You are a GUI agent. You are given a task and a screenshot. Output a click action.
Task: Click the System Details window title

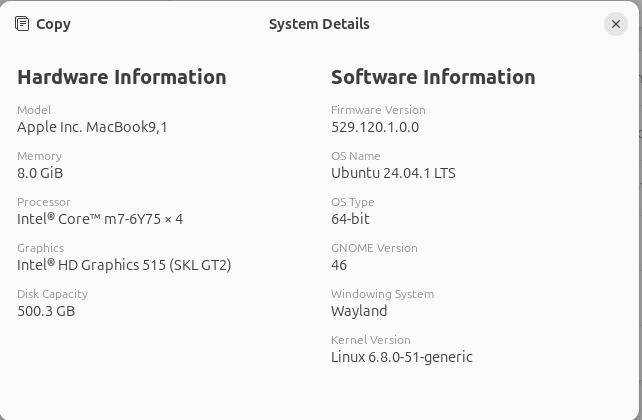pos(319,24)
